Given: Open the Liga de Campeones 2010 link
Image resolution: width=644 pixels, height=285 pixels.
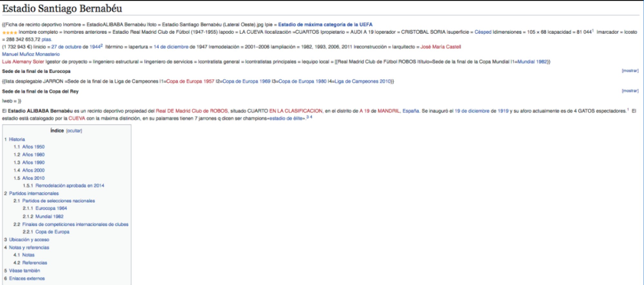Looking at the screenshot, I should click(363, 81).
